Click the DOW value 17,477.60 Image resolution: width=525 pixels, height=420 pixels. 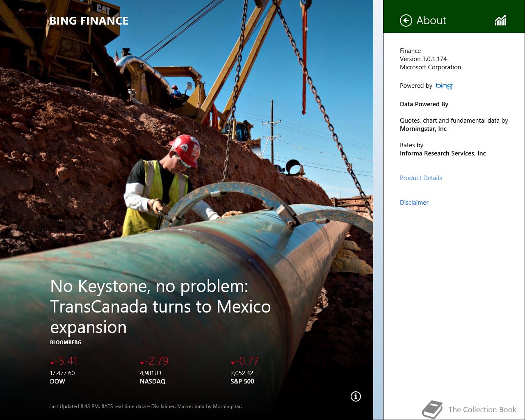[x=62, y=373]
